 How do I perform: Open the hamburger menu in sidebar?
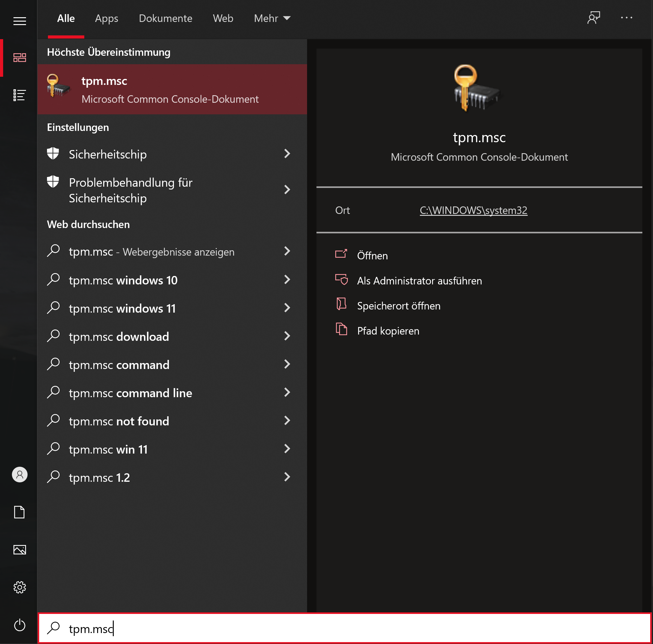tap(20, 21)
